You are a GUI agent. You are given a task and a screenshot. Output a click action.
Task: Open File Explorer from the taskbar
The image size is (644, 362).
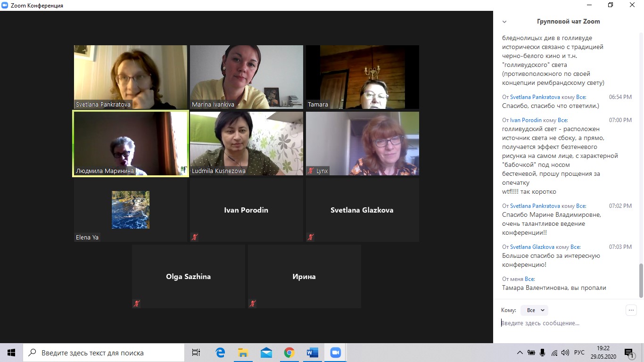(x=243, y=353)
